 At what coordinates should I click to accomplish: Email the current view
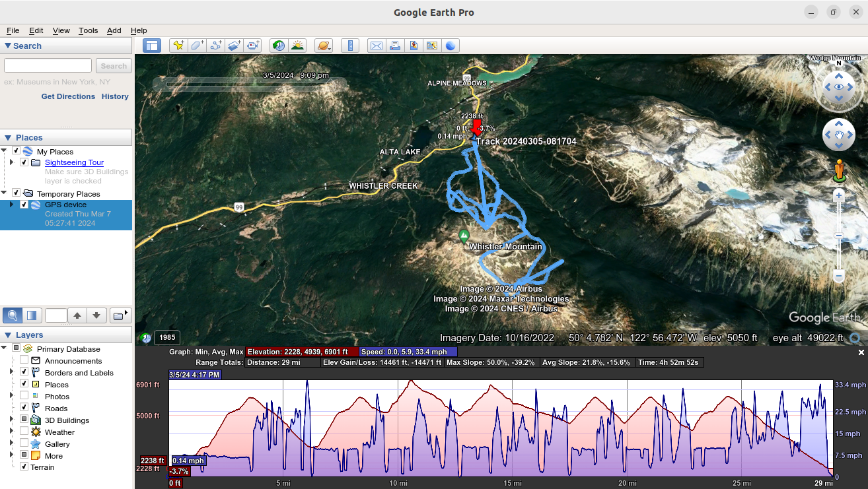point(377,46)
